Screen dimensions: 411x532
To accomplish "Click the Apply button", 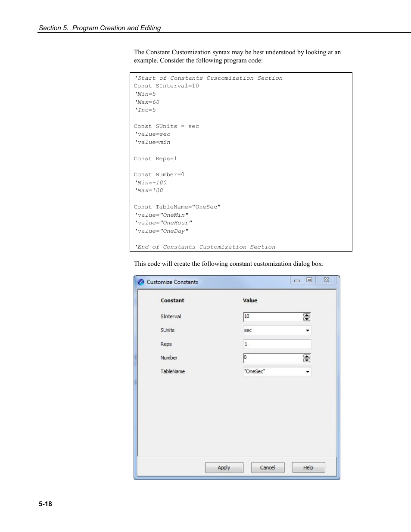I will tap(224, 467).
